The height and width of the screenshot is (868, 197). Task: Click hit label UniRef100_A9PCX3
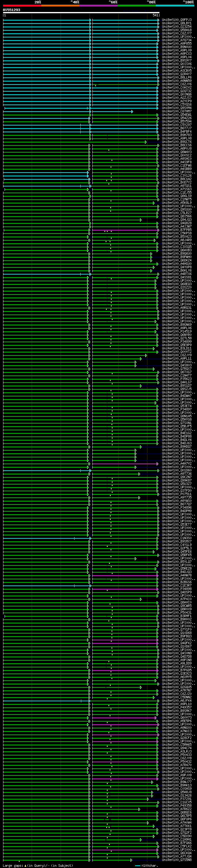[176, 54]
